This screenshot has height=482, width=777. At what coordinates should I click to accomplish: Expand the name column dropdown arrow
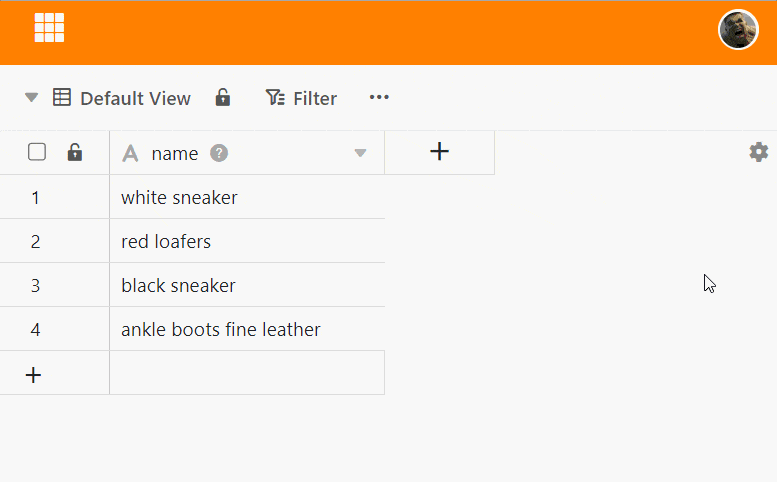361,153
